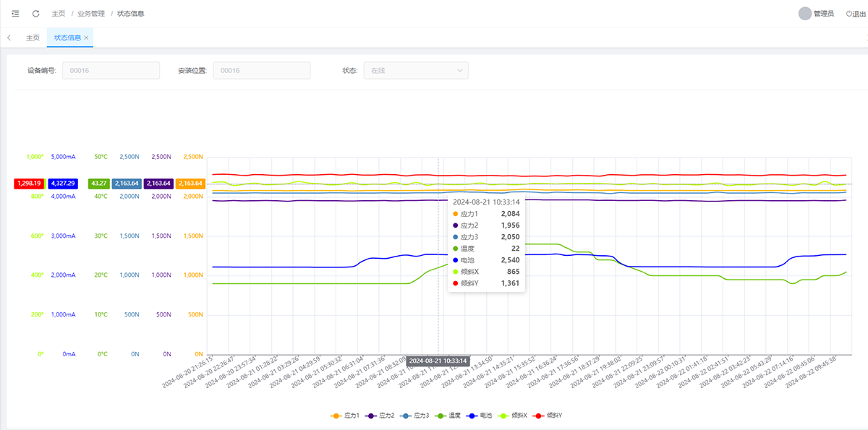868x430 pixels.
Task: Select the 状态信息 tab
Action: [67, 38]
